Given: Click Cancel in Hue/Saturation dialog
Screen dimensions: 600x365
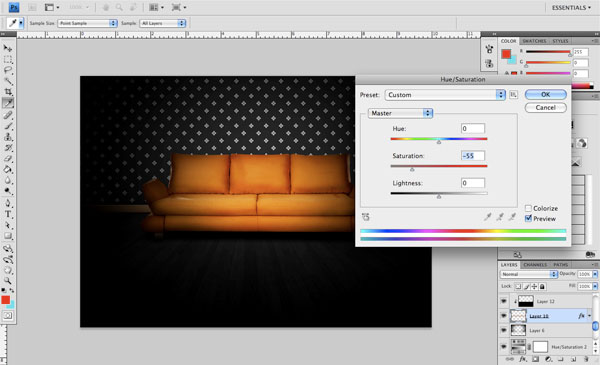Looking at the screenshot, I should pos(545,108).
